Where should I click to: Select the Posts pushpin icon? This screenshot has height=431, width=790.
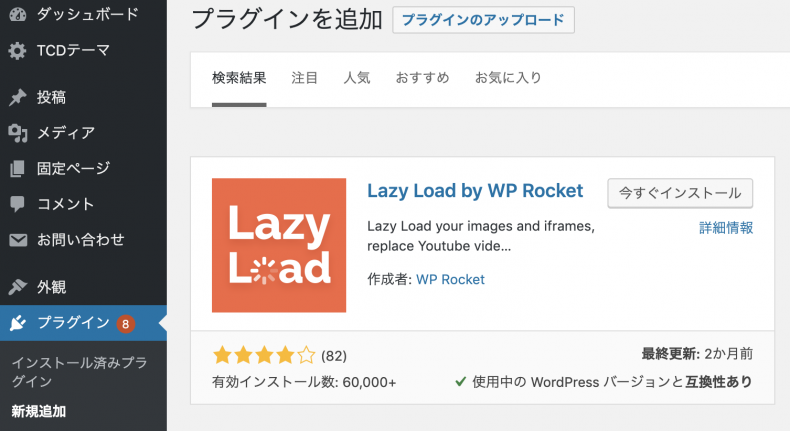click(x=18, y=97)
